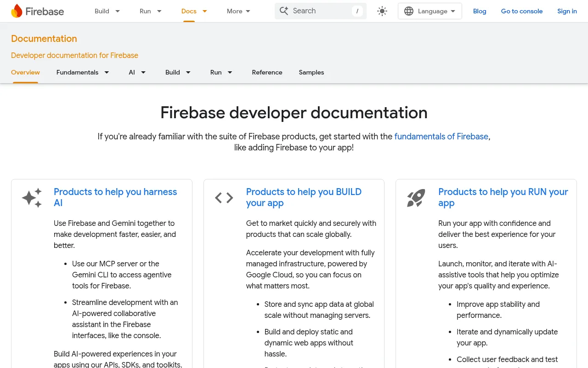Open the Language dropdown
588x368 pixels.
coord(430,11)
